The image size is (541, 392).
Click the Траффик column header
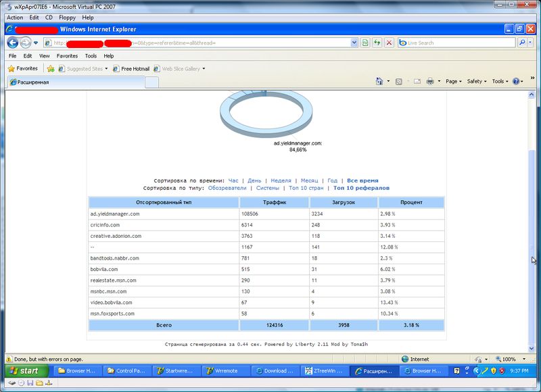275,202
